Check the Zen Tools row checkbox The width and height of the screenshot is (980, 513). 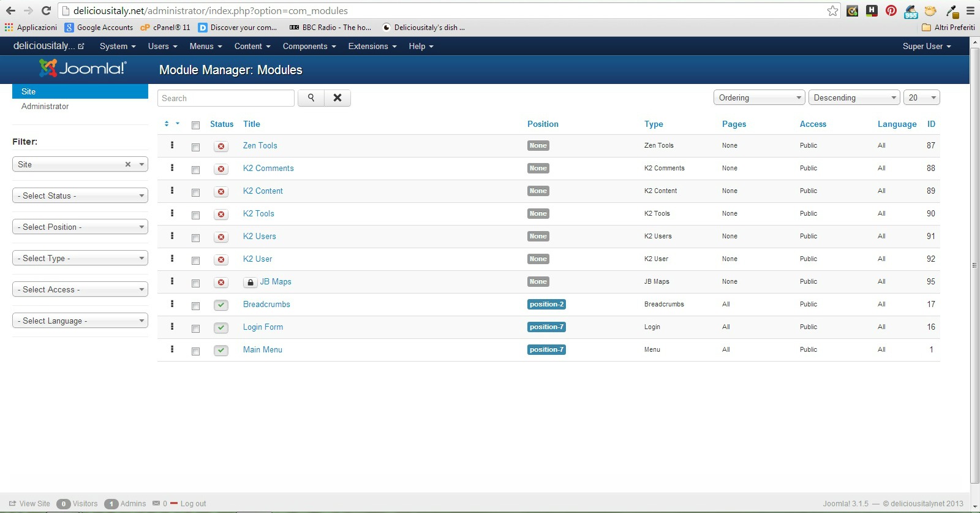[196, 147]
